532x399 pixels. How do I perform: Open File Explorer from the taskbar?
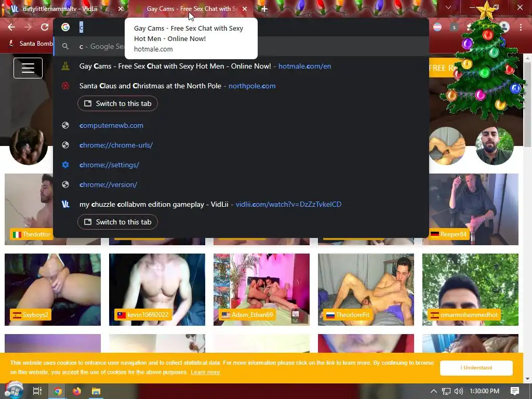tap(96, 391)
